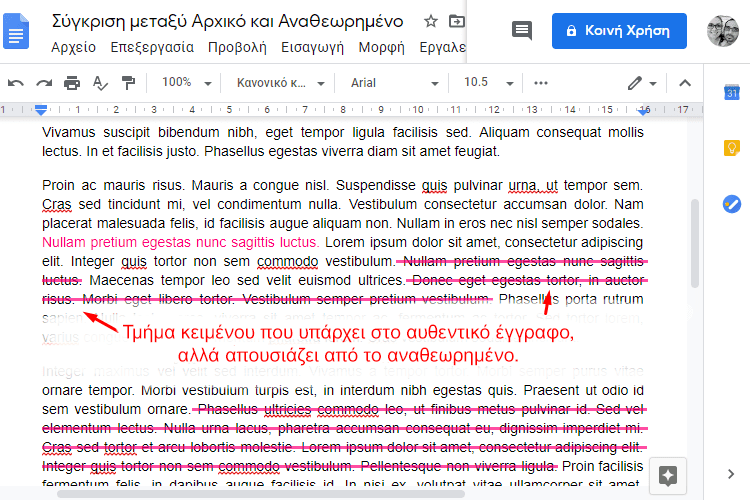Click the horizontal scrollbar
Image resolution: width=750 pixels, height=500 pixels.
coord(261,494)
